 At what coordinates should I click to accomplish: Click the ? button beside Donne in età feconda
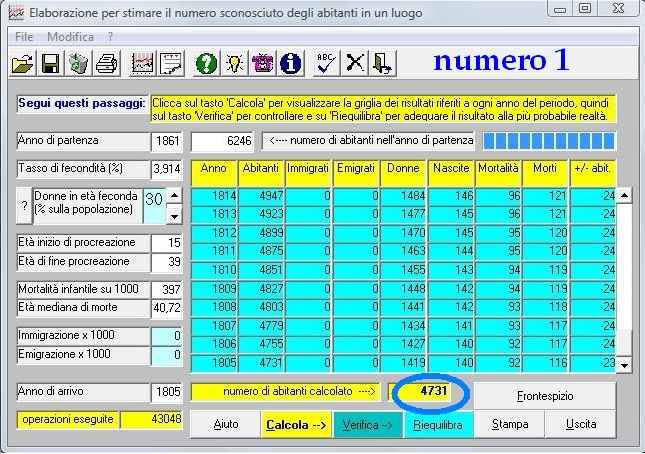24,206
